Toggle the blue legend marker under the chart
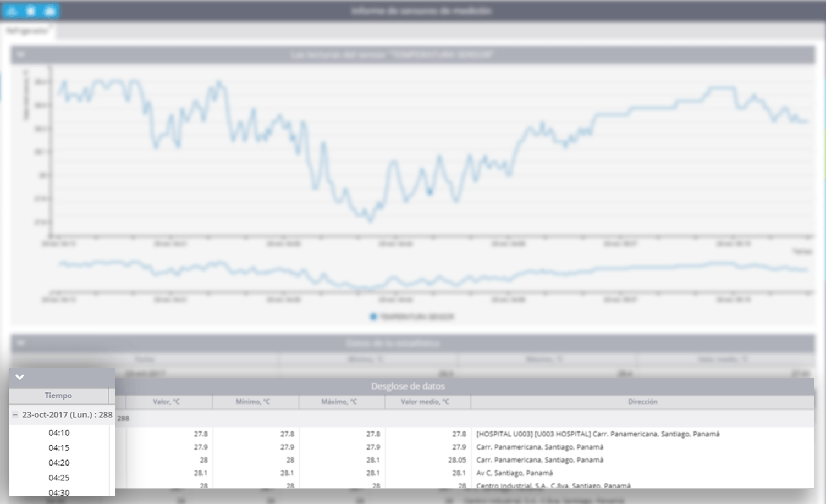 click(x=373, y=317)
